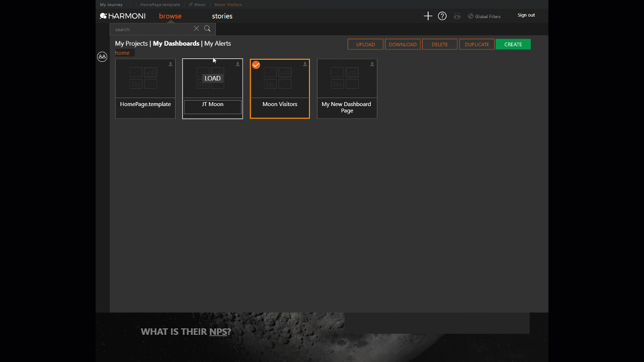Open HomePage.template in top breadcrumb bar
The height and width of the screenshot is (362, 644).
[160, 5]
